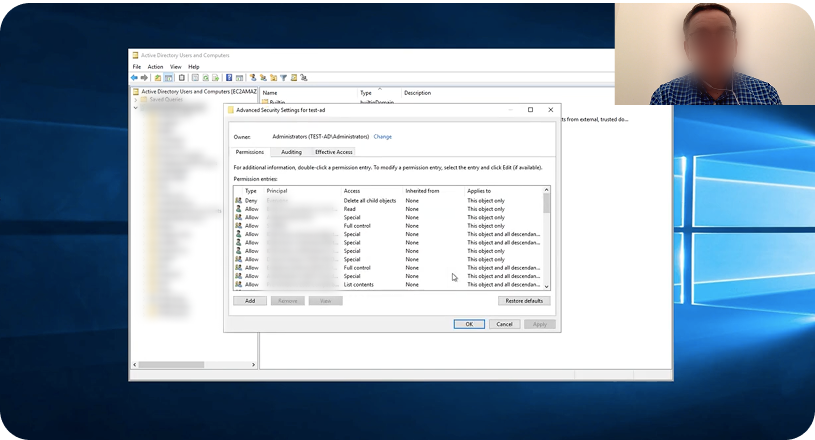Click the Restore defaults button
The height and width of the screenshot is (440, 815).
524,301
